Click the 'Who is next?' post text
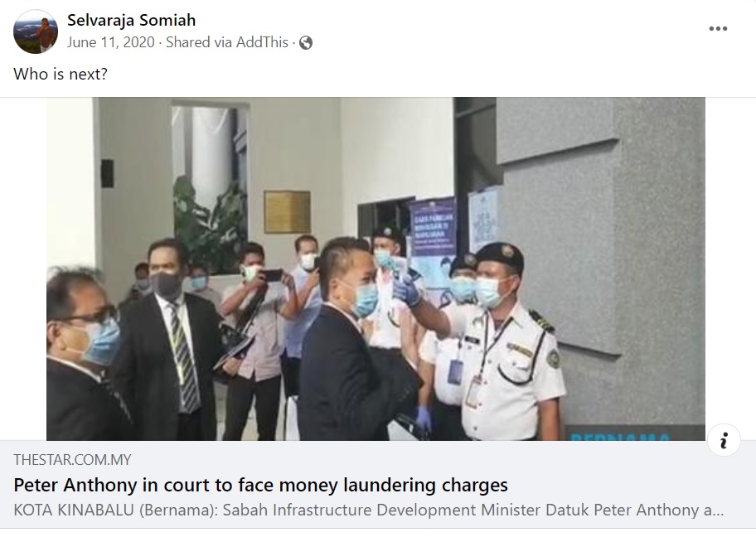The height and width of the screenshot is (537, 756). 61,74
